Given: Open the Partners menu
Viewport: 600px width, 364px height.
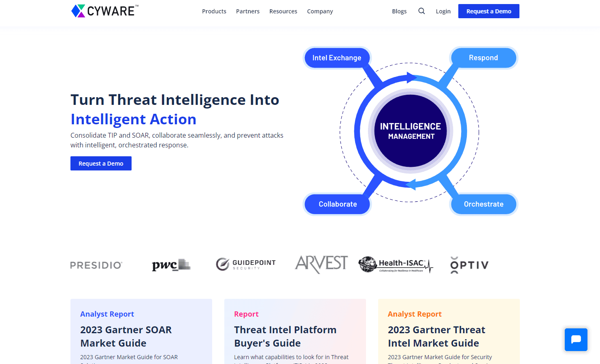Looking at the screenshot, I should tap(248, 11).
